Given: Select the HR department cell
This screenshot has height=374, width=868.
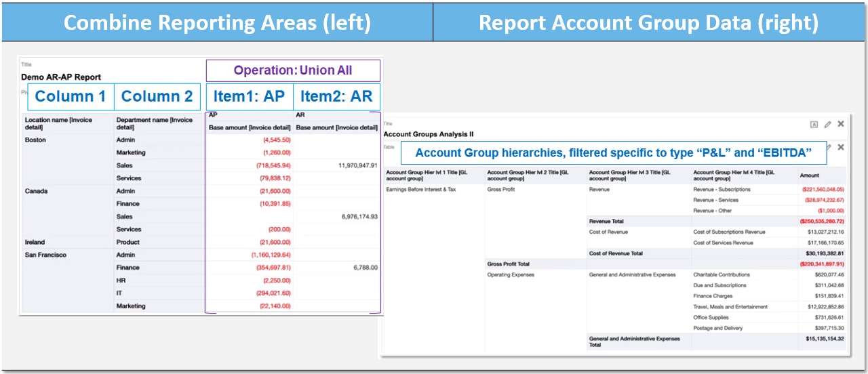Looking at the screenshot, I should pyautogui.click(x=120, y=280).
